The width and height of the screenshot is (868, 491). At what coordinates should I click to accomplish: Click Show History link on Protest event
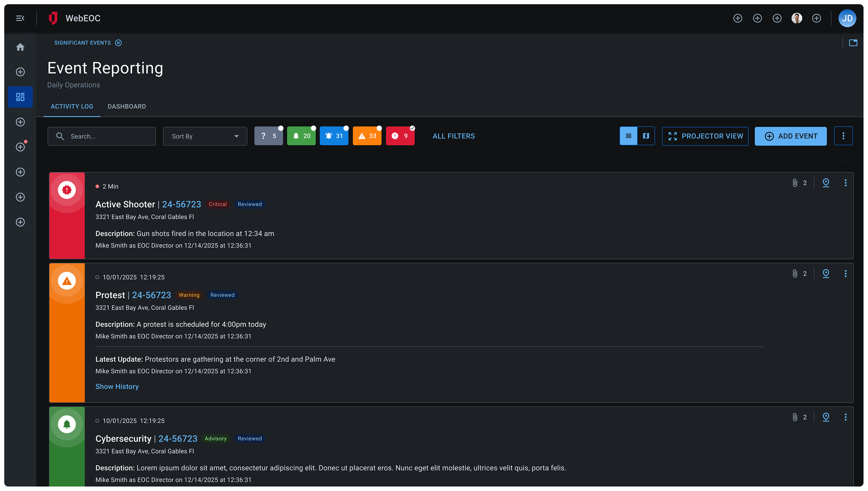tap(117, 387)
